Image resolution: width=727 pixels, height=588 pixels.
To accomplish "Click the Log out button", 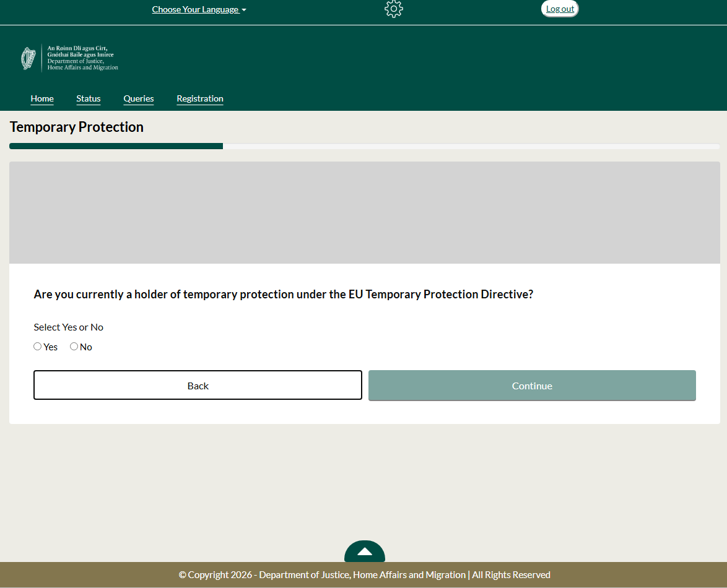I will point(560,9).
